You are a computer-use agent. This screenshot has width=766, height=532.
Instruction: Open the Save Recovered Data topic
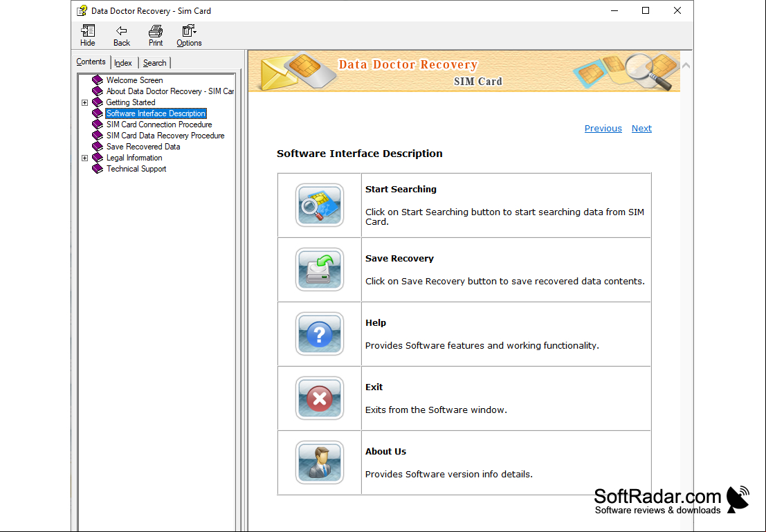(x=143, y=147)
